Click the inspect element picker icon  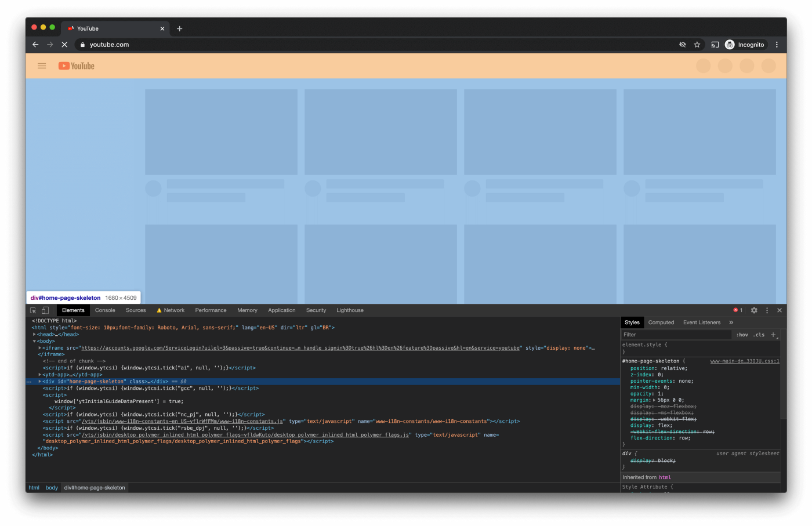pos(33,310)
